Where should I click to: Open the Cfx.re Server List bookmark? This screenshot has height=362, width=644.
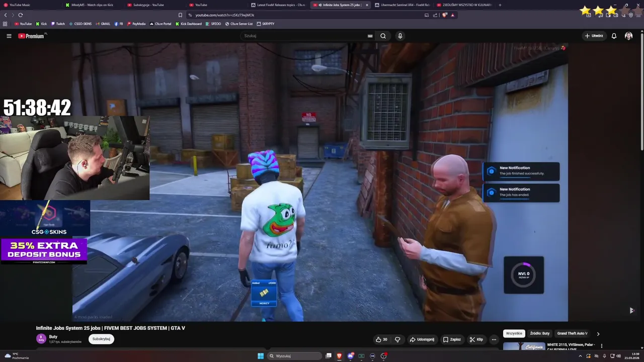point(239,24)
